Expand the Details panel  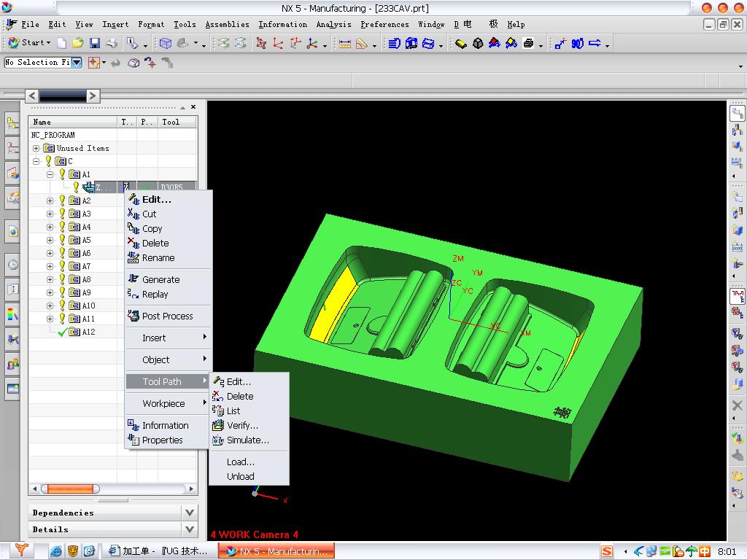coord(190,529)
